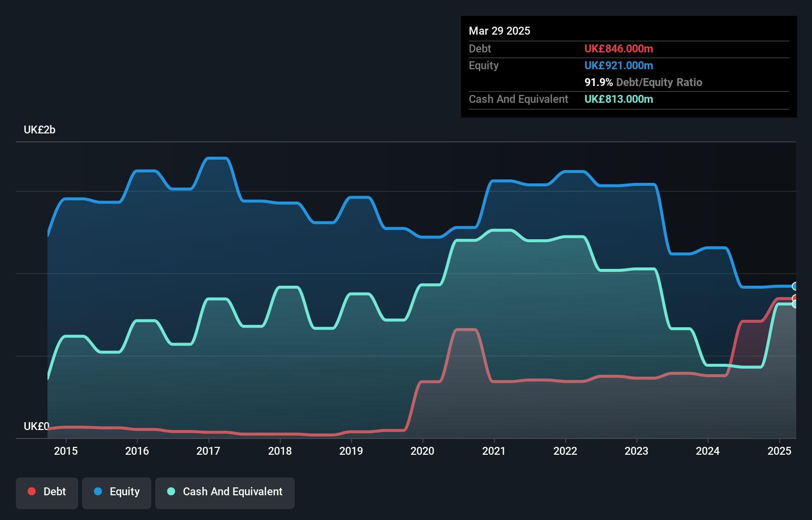Select the 2025 label on the time axis
Image resolution: width=812 pixels, height=520 pixels.
[x=780, y=451]
